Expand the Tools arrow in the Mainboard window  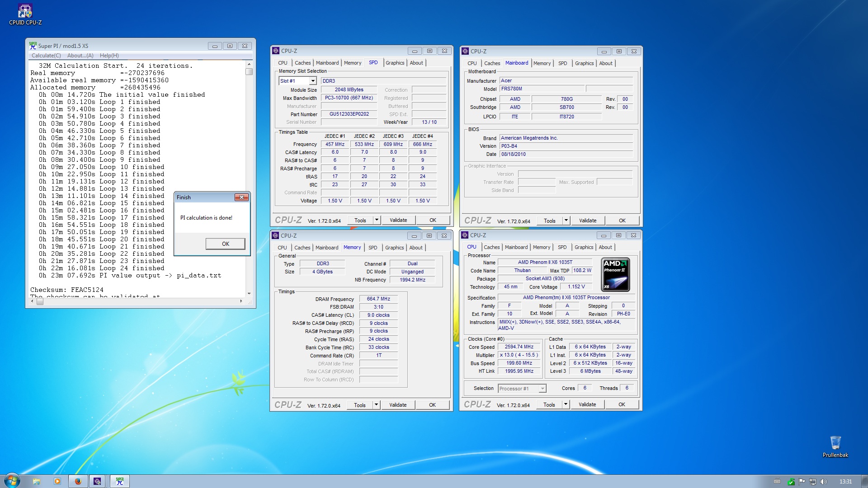click(x=566, y=221)
